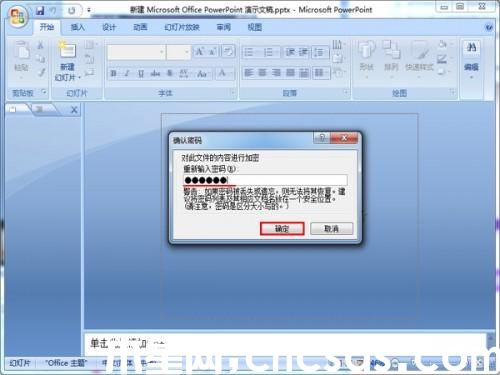Open quick access toolbar customize arrow

click(89, 11)
